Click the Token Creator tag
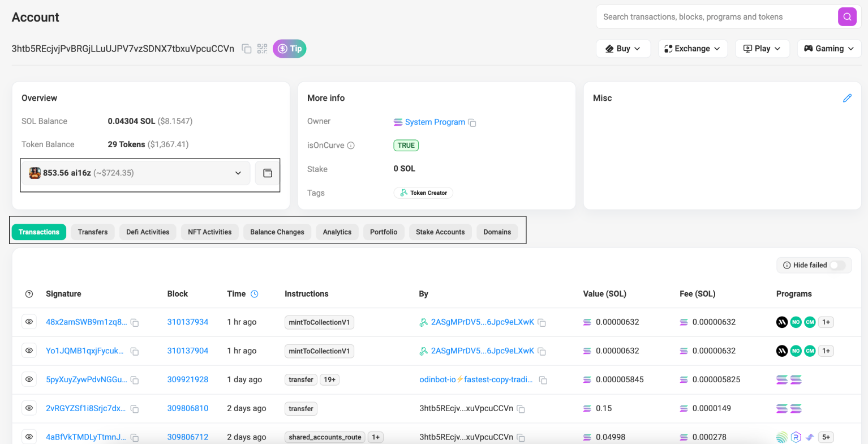The height and width of the screenshot is (444, 868). (x=423, y=193)
